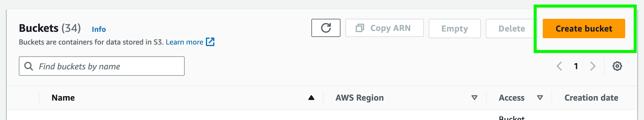This screenshot has width=644, height=120.
Task: Click the Access column header label
Action: (x=512, y=98)
